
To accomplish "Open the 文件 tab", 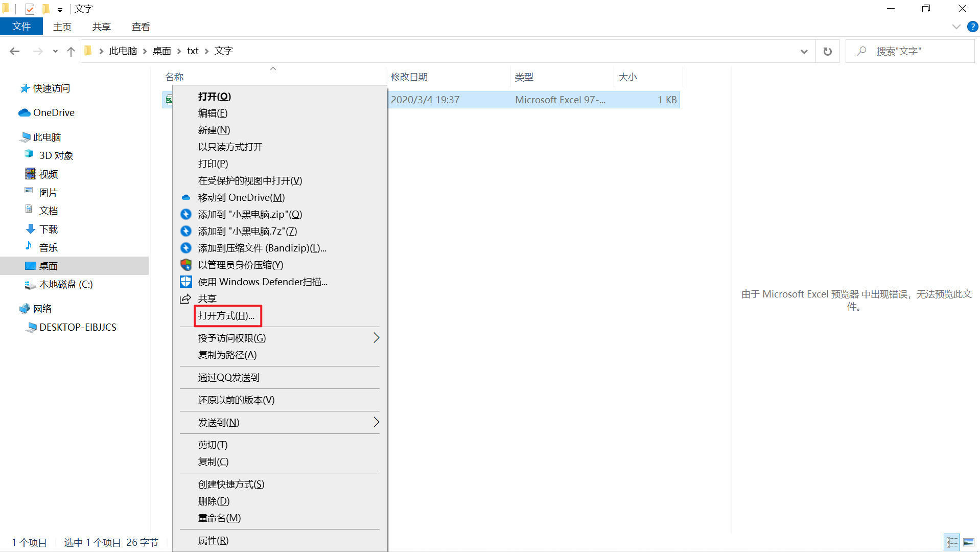I will pyautogui.click(x=21, y=27).
